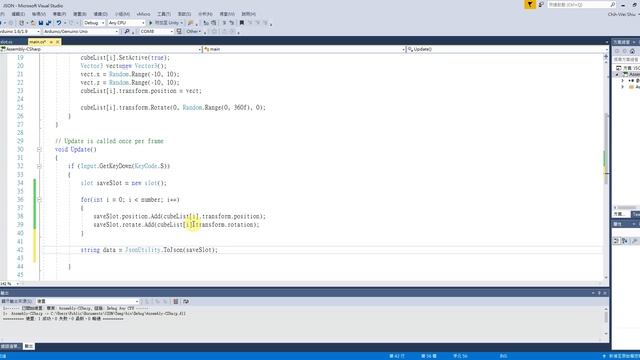Screen dimensions: 640x360
Task: Click the pin icon on main.cs tab
Action: pos(51,42)
